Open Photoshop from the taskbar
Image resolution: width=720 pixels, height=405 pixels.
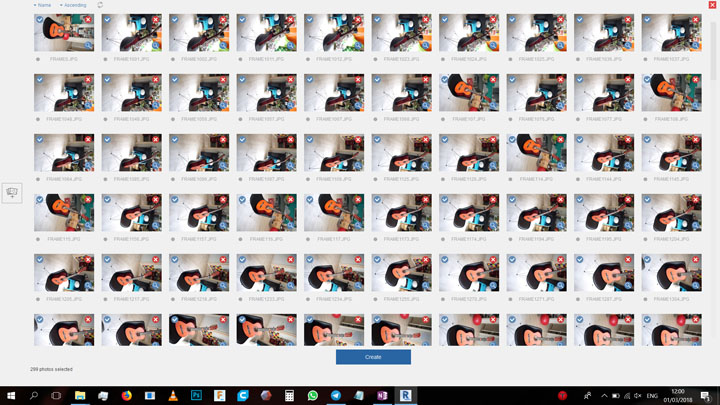(197, 395)
